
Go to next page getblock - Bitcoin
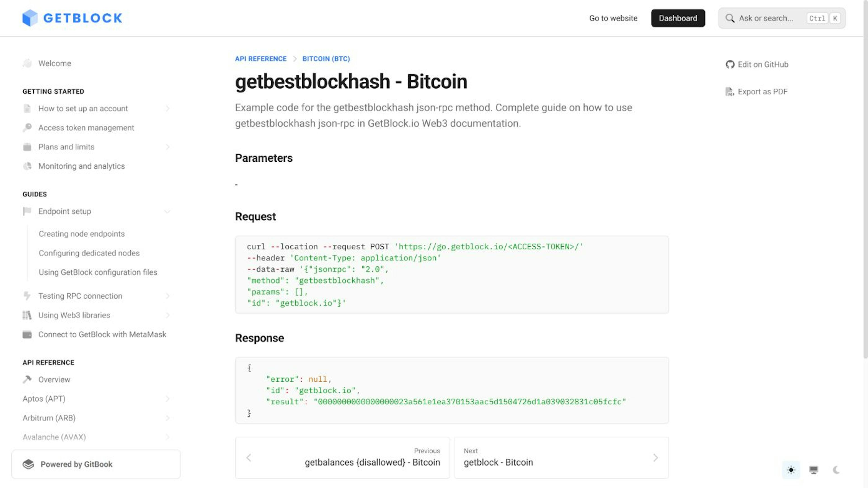561,458
